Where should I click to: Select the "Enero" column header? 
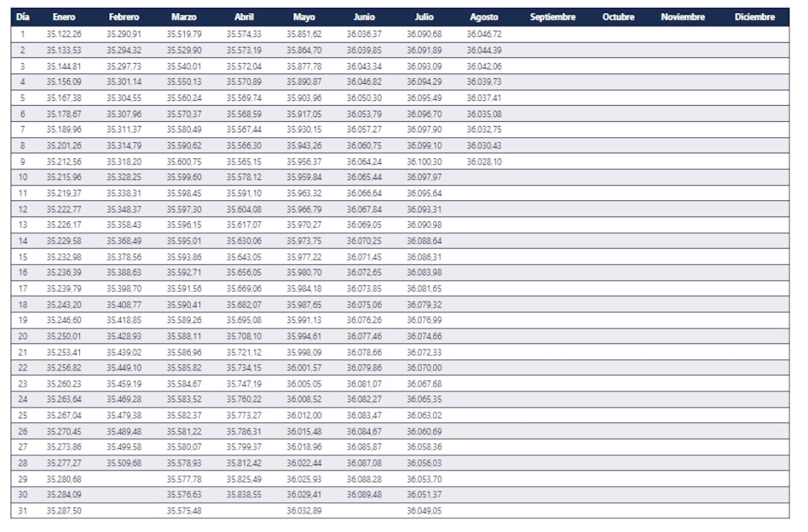[x=64, y=17]
